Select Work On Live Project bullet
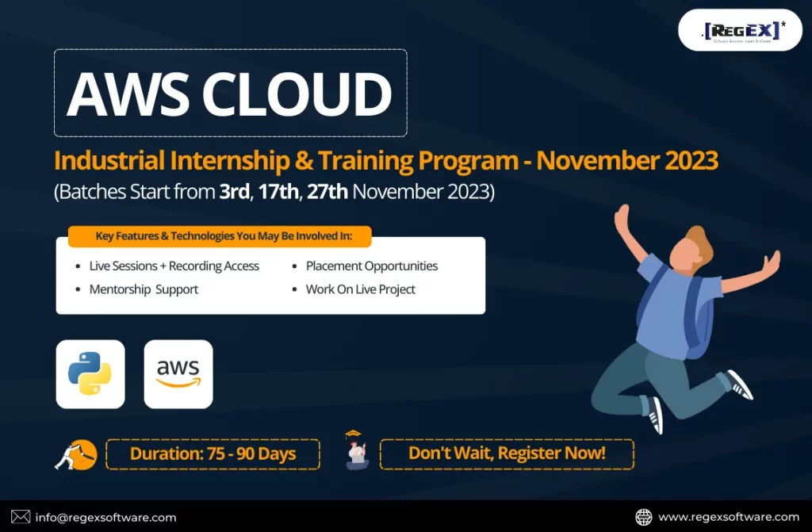This screenshot has width=812, height=532. point(361,289)
